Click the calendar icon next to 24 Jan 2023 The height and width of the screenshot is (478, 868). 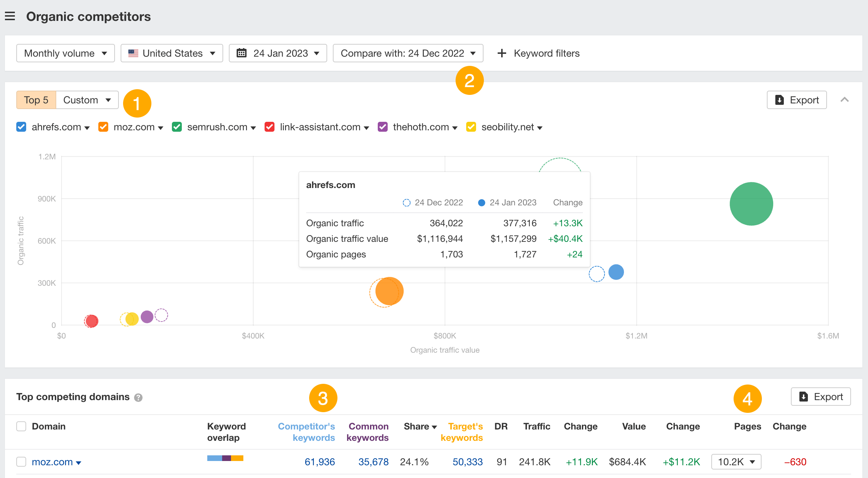tap(242, 53)
